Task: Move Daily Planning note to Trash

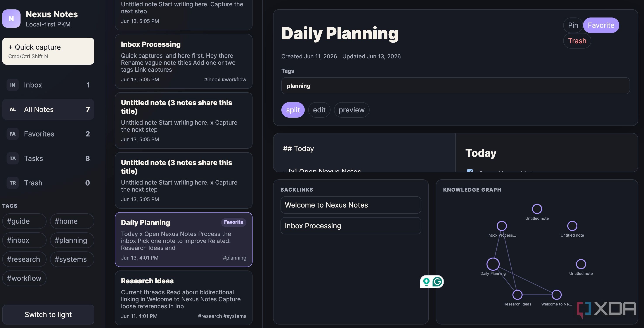Action: tap(577, 41)
